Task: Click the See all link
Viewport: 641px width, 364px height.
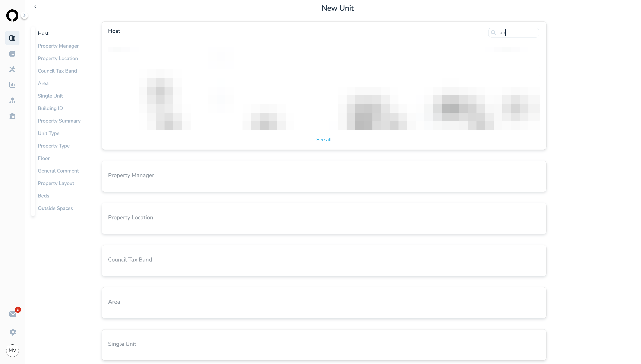Action: 324,139
